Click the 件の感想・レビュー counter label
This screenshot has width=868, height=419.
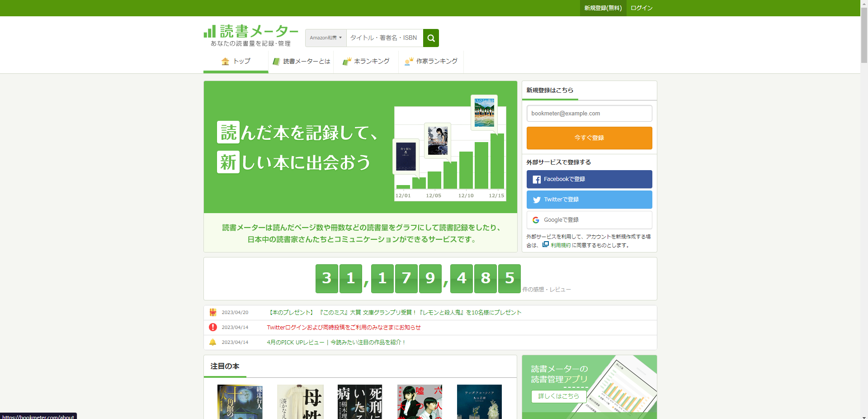[547, 290]
